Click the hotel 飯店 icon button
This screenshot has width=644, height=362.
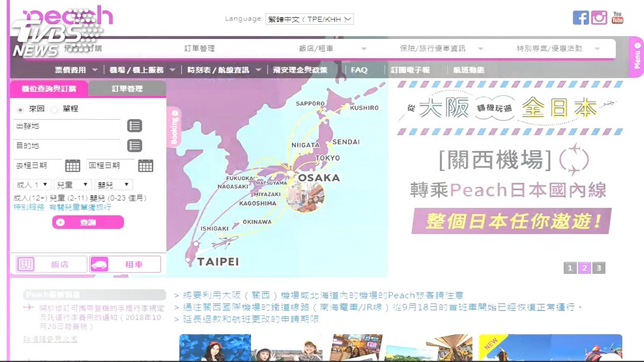point(52,264)
